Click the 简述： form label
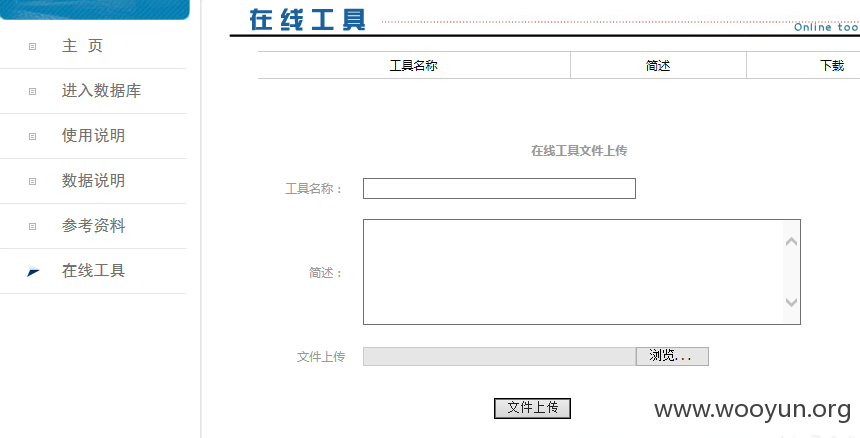This screenshot has width=860, height=438. click(327, 272)
